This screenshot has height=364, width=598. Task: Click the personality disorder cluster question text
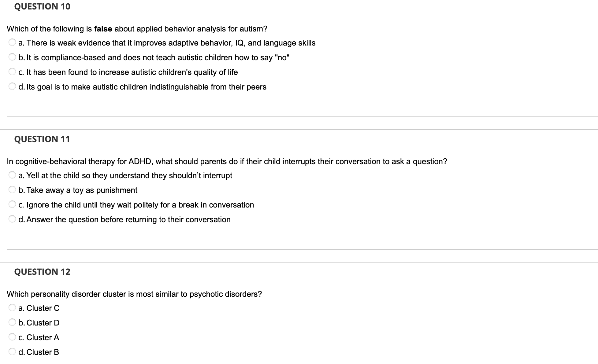(x=134, y=294)
